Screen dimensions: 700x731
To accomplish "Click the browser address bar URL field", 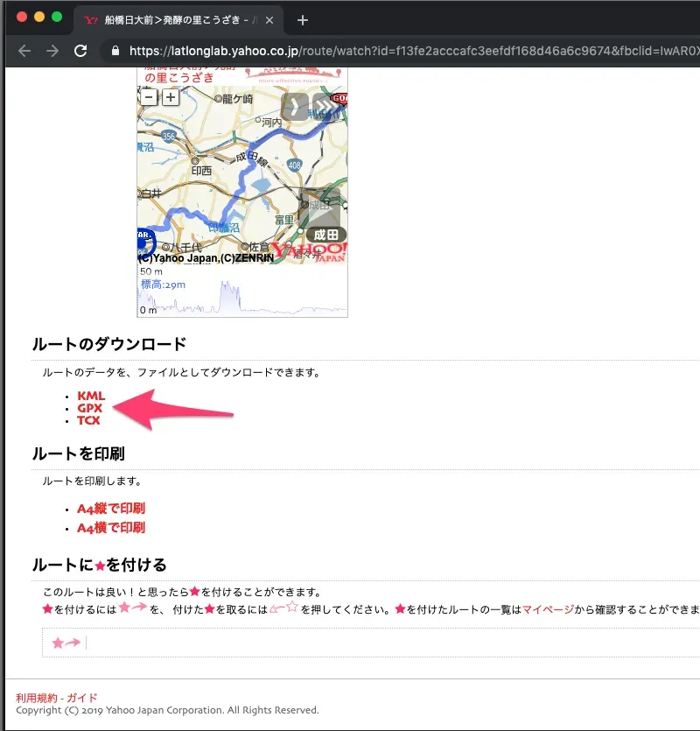I will click(350, 51).
